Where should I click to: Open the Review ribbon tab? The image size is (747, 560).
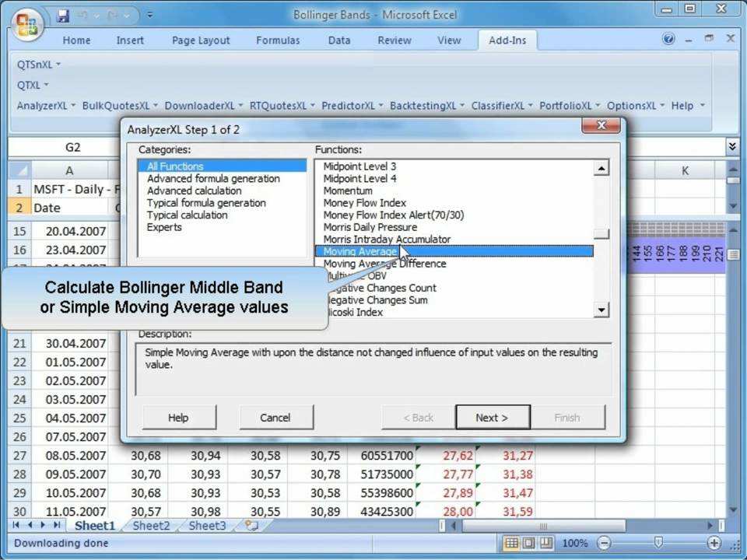click(x=394, y=40)
